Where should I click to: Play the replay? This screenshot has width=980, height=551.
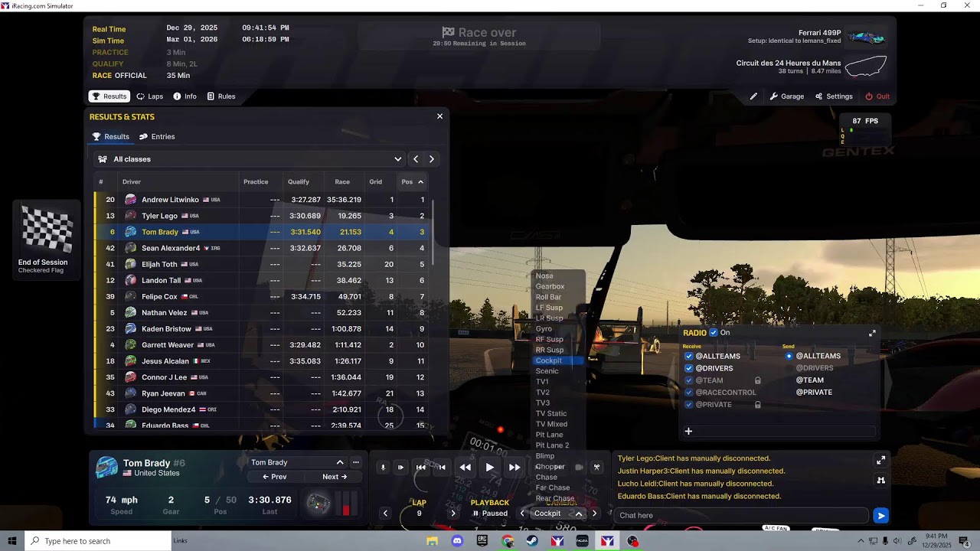click(490, 467)
